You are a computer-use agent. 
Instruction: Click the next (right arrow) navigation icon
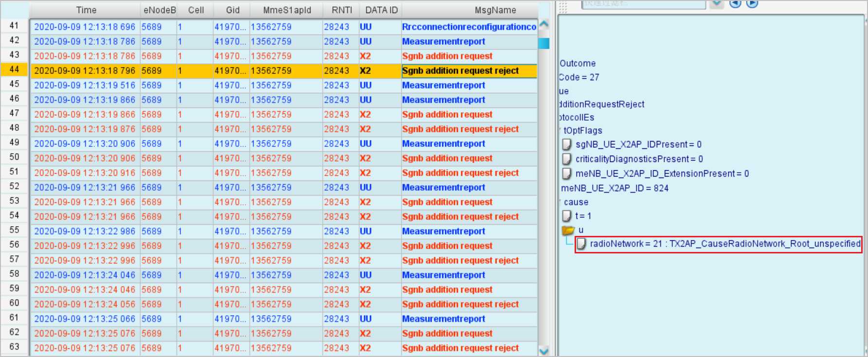click(752, 3)
